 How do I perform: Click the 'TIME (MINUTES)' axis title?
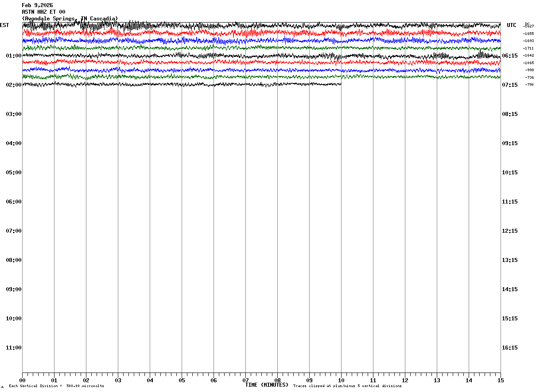tap(267, 385)
